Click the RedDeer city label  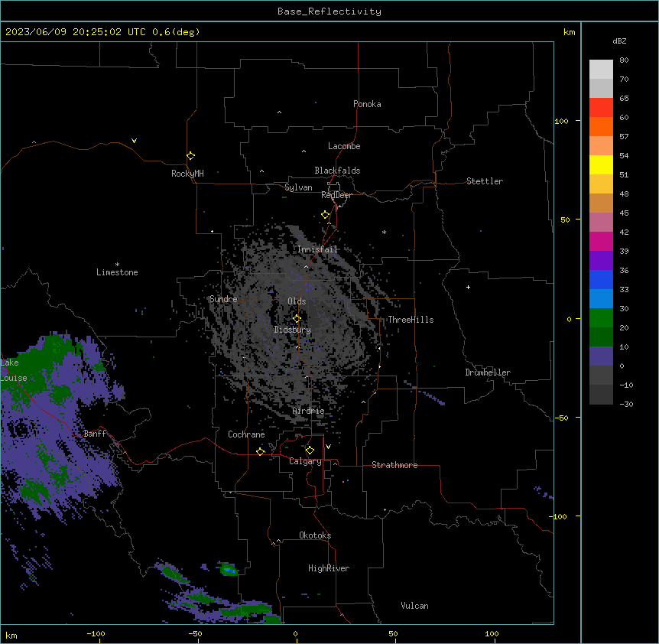click(x=337, y=195)
